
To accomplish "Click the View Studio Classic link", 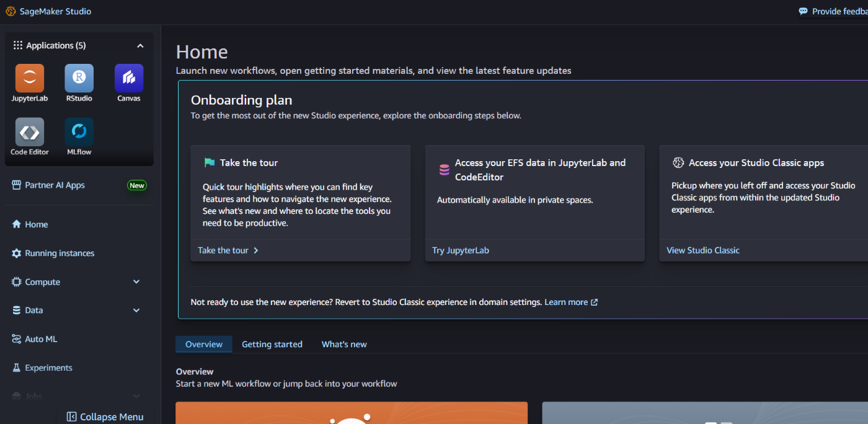I will [x=703, y=250].
